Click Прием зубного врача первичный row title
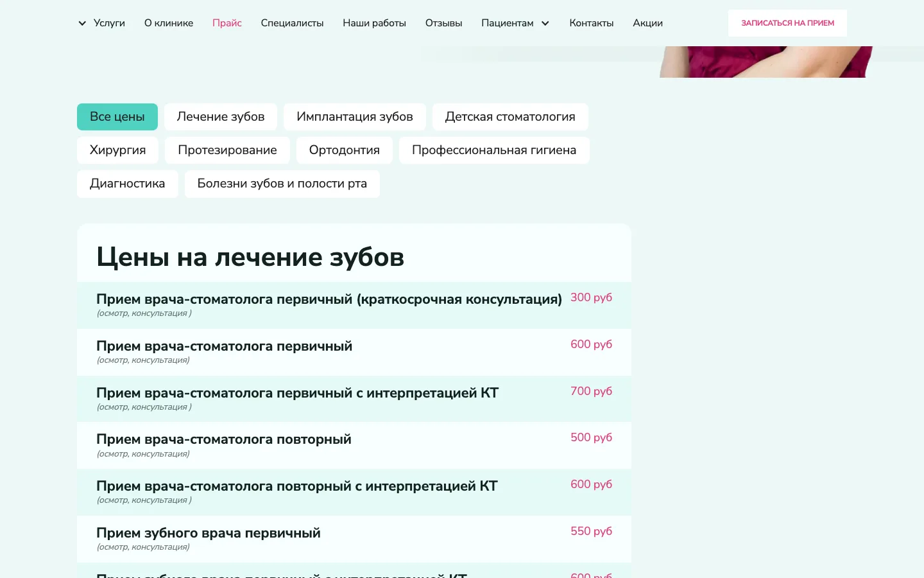The height and width of the screenshot is (578, 924). [x=209, y=533]
